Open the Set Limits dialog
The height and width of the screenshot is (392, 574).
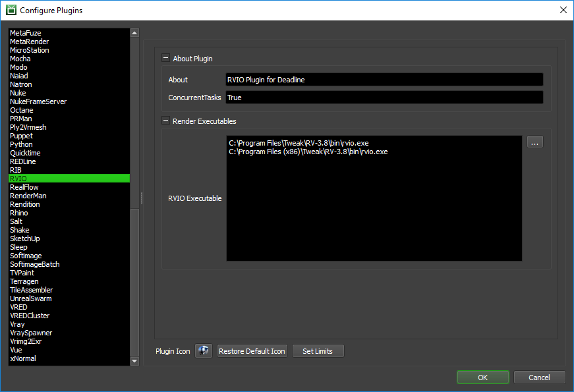[x=318, y=351]
